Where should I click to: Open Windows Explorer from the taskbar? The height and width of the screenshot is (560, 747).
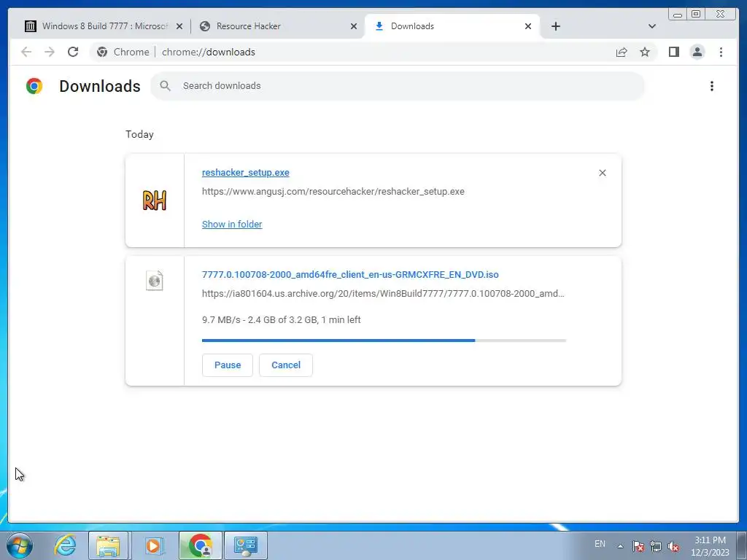tap(108, 545)
